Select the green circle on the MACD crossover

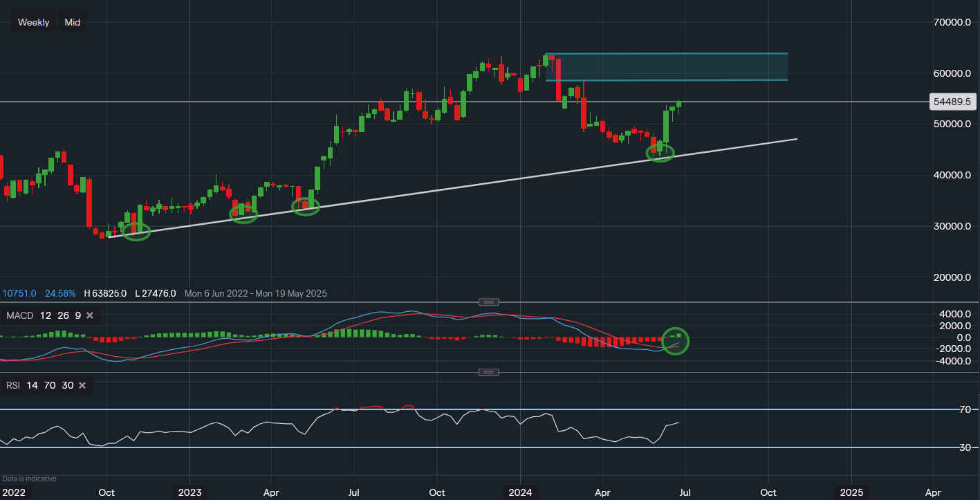[x=675, y=341]
